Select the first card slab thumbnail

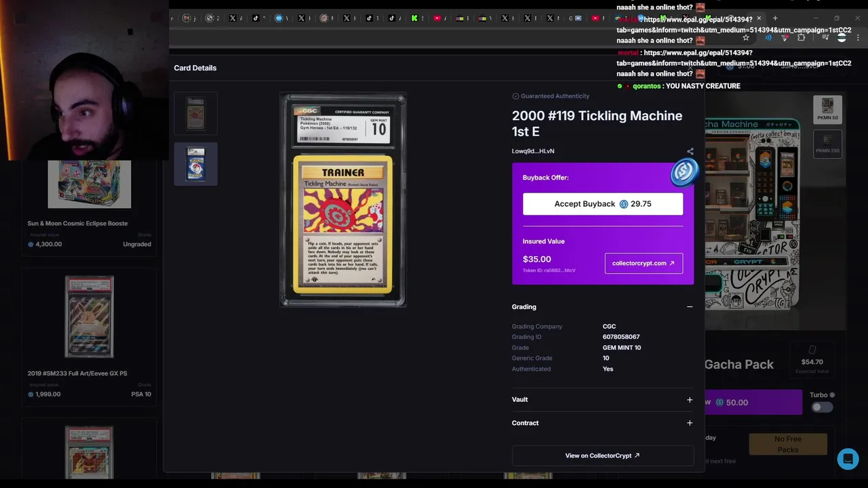(196, 113)
